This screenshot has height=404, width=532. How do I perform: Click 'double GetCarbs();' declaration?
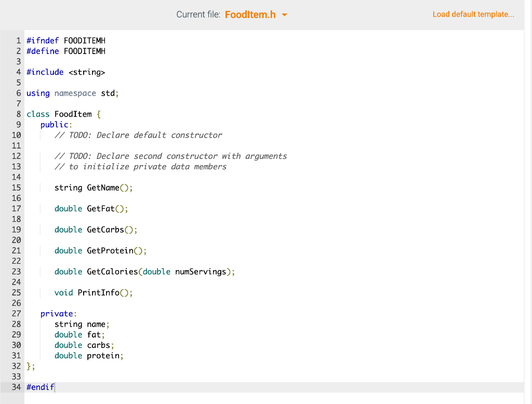96,230
